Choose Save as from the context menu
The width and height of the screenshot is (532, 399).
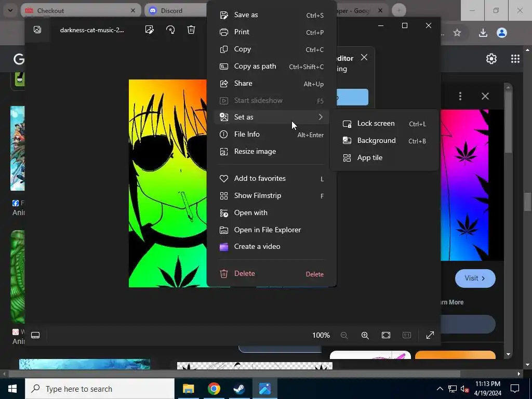tap(271, 15)
